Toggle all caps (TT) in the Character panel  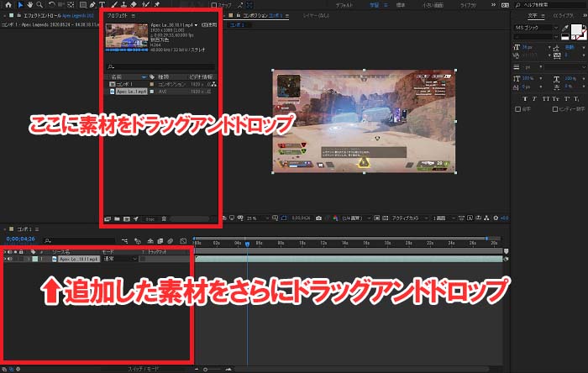pos(546,99)
